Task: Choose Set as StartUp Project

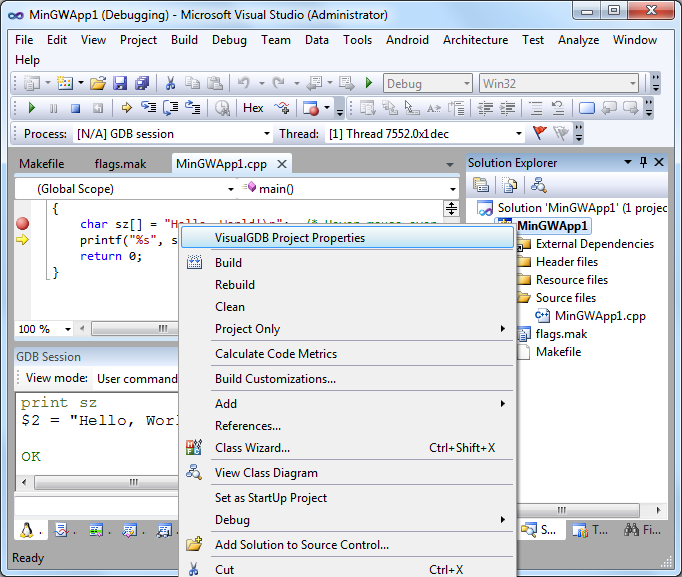Action: (x=347, y=498)
